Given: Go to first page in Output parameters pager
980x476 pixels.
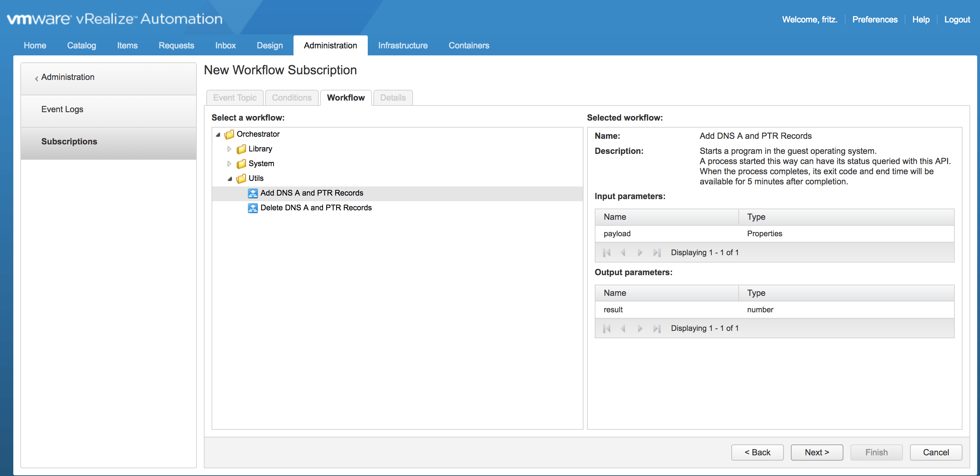Looking at the screenshot, I should pos(607,328).
